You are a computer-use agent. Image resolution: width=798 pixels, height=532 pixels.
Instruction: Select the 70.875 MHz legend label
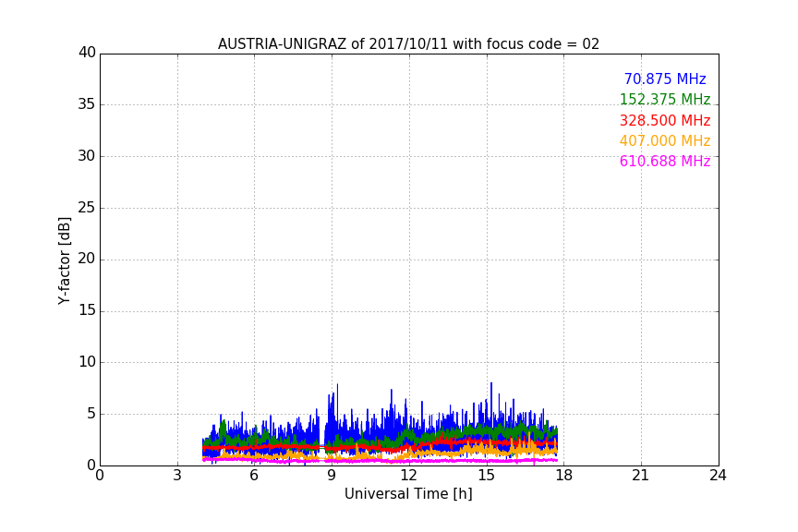pos(665,79)
